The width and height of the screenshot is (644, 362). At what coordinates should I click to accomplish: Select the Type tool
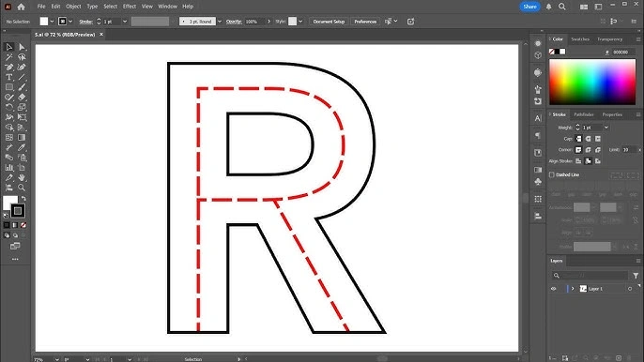(9, 77)
